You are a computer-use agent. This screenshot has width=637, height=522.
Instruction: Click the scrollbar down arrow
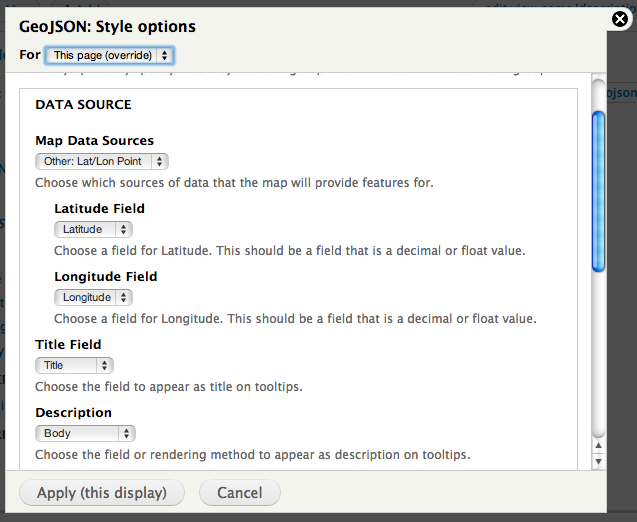(598, 461)
